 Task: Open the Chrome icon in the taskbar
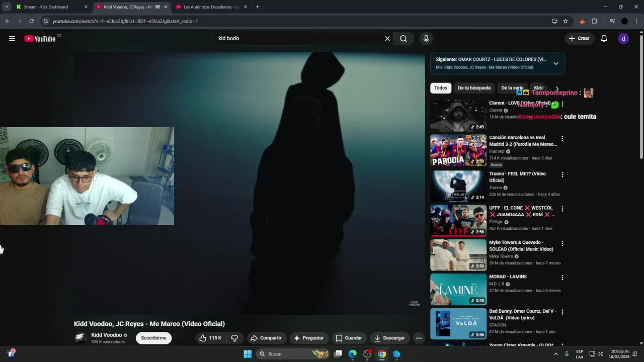(382, 354)
